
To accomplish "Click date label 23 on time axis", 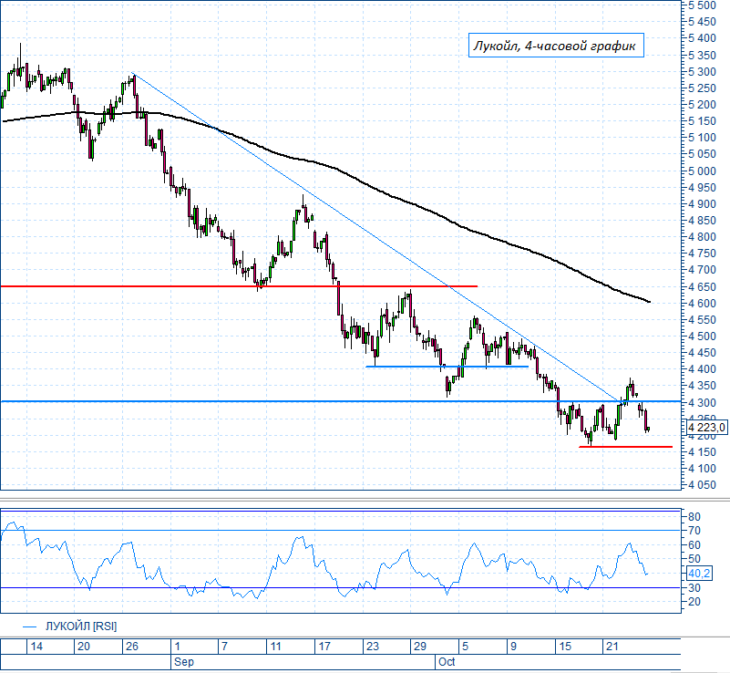I will [x=372, y=646].
